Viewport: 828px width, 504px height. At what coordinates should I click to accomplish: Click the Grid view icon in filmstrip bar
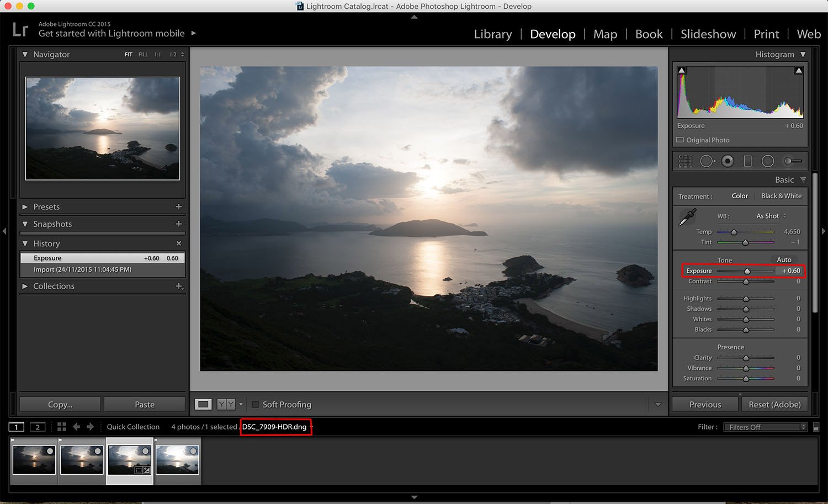[61, 426]
